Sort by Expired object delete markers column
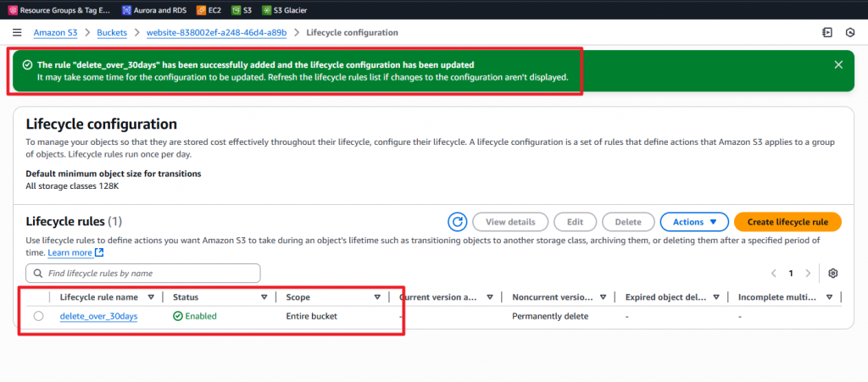Screen dimensions: 868x382 pyautogui.click(x=715, y=297)
